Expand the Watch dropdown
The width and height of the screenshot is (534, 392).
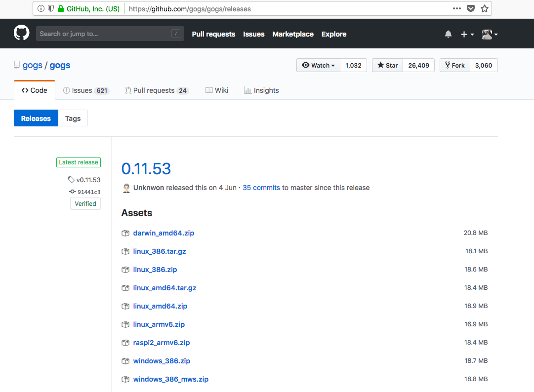tap(318, 65)
